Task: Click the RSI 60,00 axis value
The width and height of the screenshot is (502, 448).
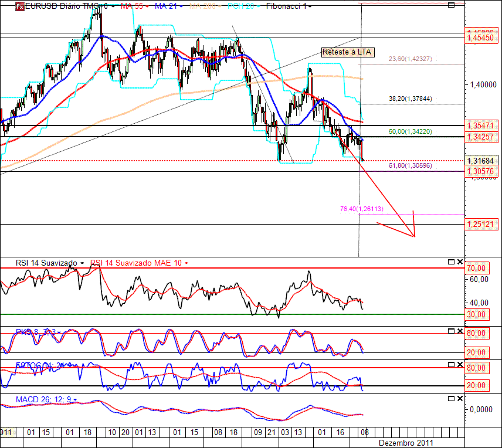Action: pyautogui.click(x=479, y=279)
